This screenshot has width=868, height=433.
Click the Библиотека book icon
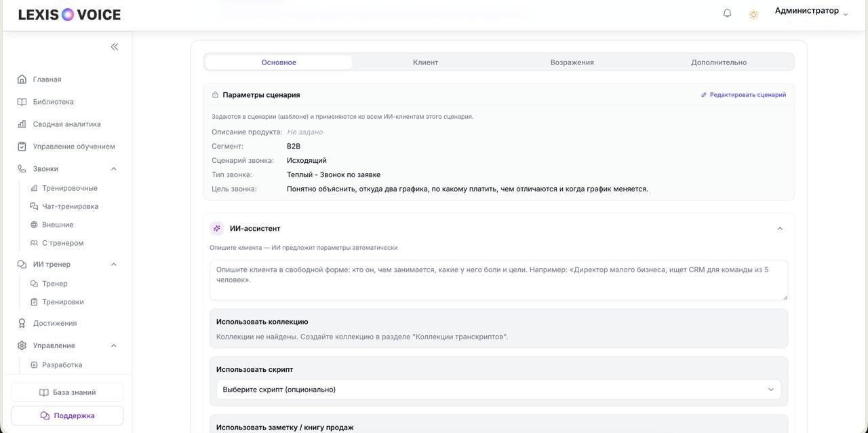point(22,102)
